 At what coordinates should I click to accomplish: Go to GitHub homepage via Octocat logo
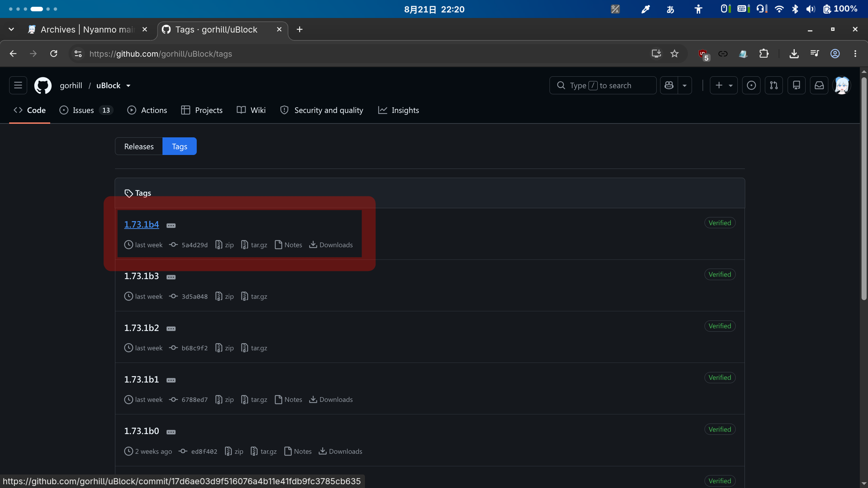pyautogui.click(x=43, y=85)
